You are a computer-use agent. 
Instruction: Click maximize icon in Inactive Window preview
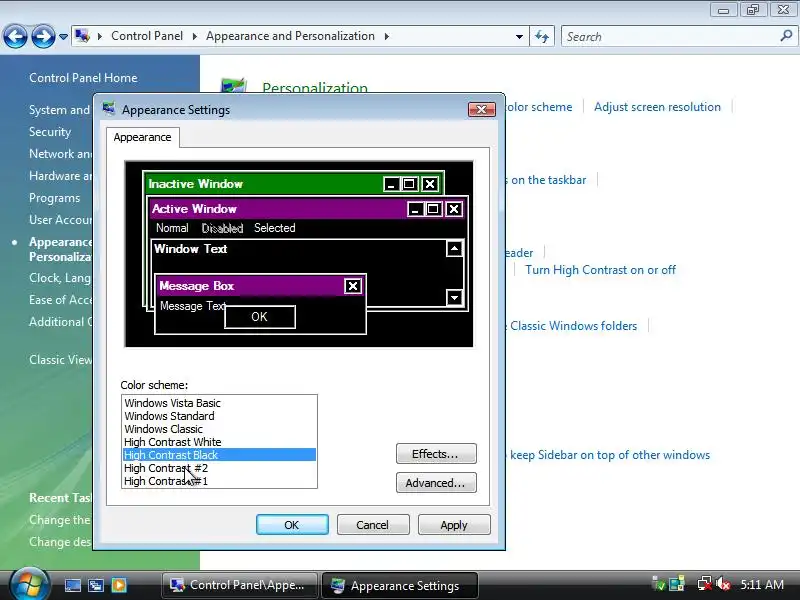pos(409,184)
